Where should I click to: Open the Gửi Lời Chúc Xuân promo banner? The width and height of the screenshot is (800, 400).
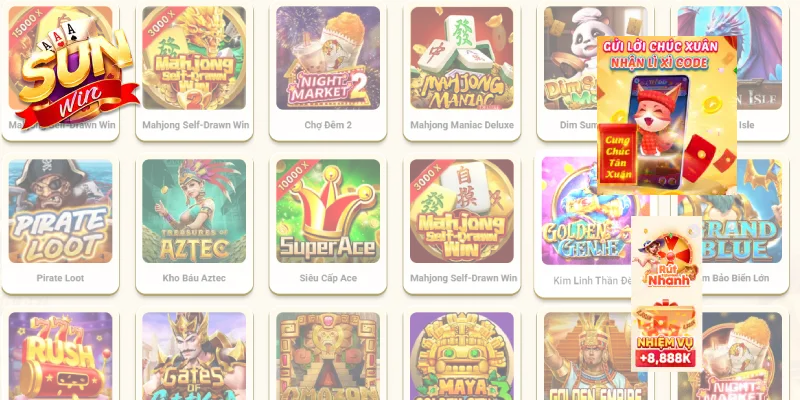[x=667, y=115]
